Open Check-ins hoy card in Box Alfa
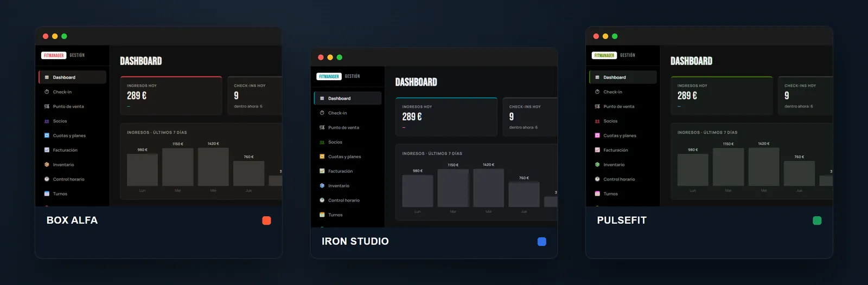 pos(254,96)
